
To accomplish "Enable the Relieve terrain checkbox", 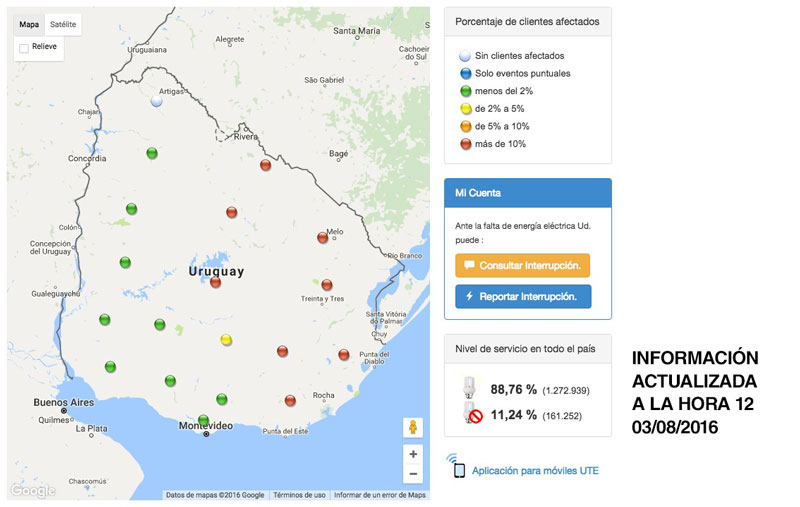I will click(24, 47).
